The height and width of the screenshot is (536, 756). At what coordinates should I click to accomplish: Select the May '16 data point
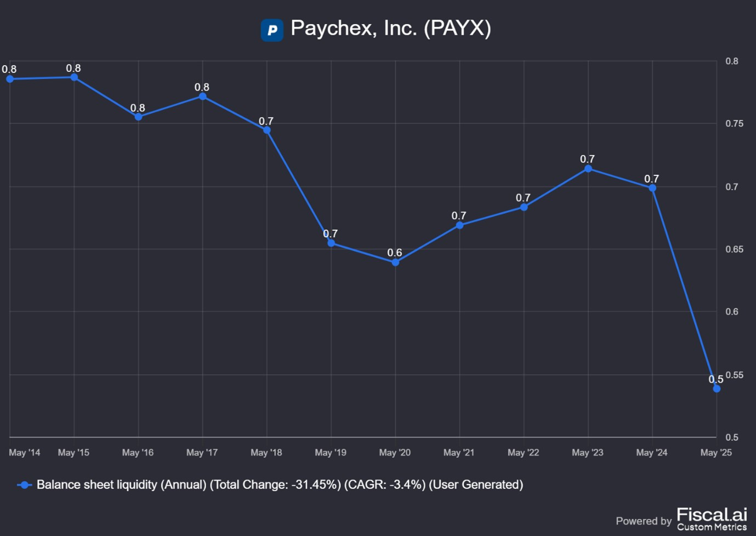coord(138,117)
